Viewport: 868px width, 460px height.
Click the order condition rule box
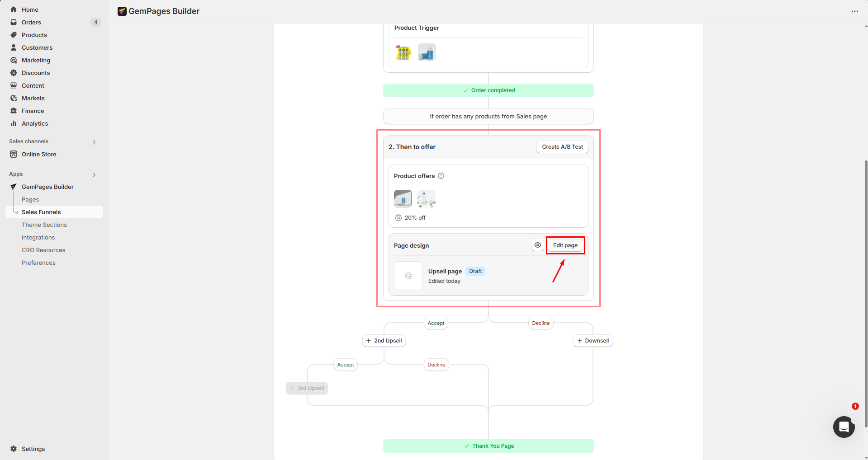point(489,116)
